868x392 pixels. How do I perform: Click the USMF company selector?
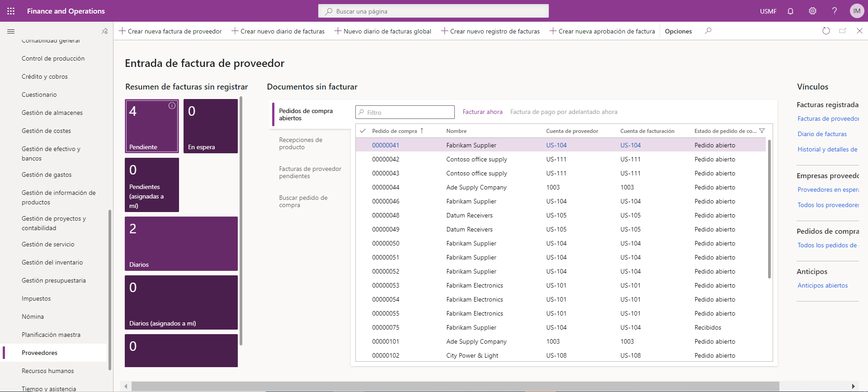point(768,11)
